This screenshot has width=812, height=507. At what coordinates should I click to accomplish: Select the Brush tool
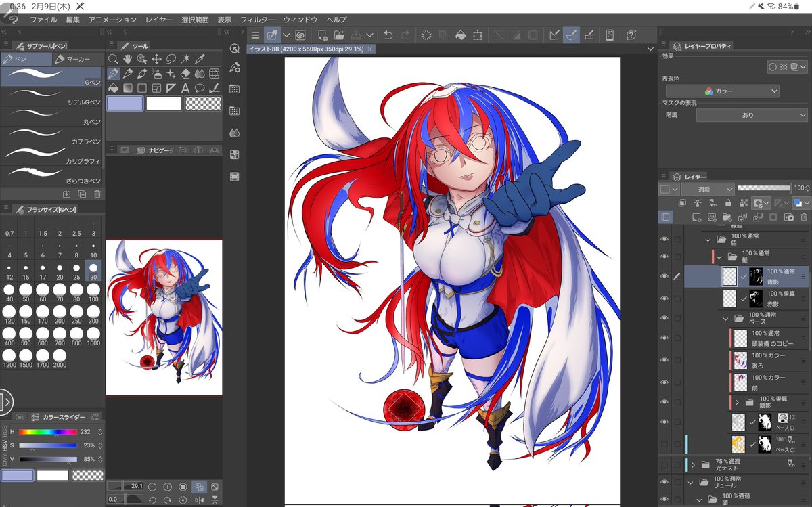click(x=141, y=74)
